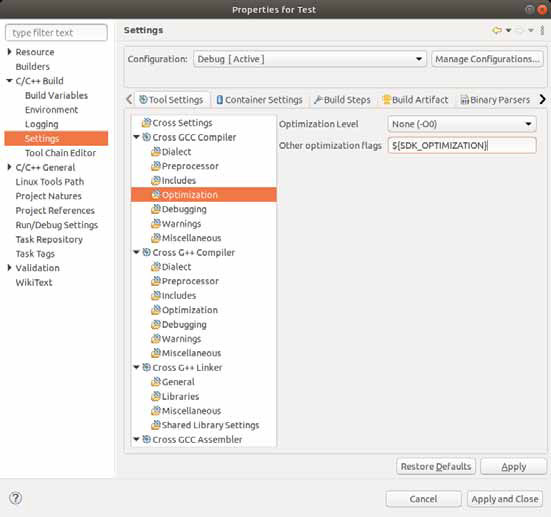The height and width of the screenshot is (517, 551).
Task: Click the Cross GCC Compiler tool icon
Action: [147, 137]
